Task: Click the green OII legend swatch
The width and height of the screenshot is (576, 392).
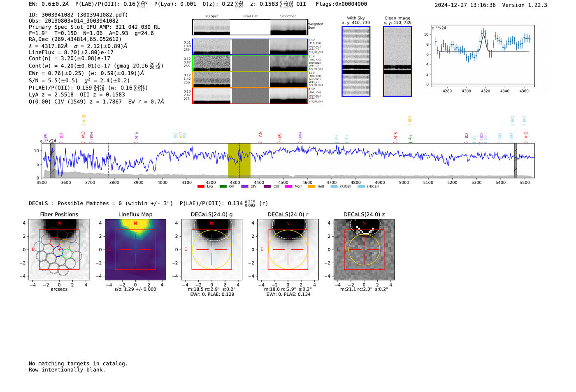Action: (x=223, y=186)
